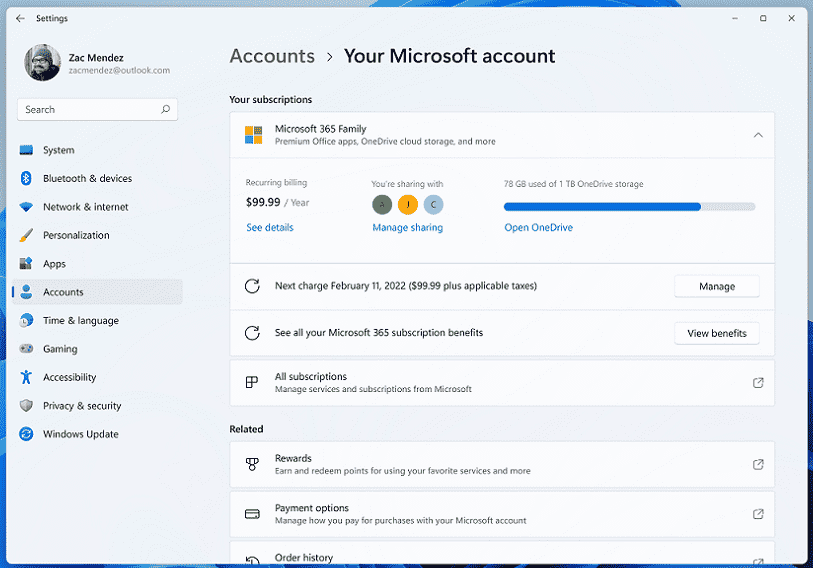Screen dimensions: 813x568
Task: Click the Accessibility figure icon
Action: point(26,377)
